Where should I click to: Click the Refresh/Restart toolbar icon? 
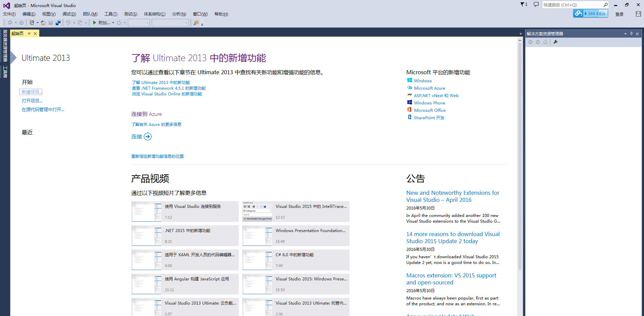119,23
